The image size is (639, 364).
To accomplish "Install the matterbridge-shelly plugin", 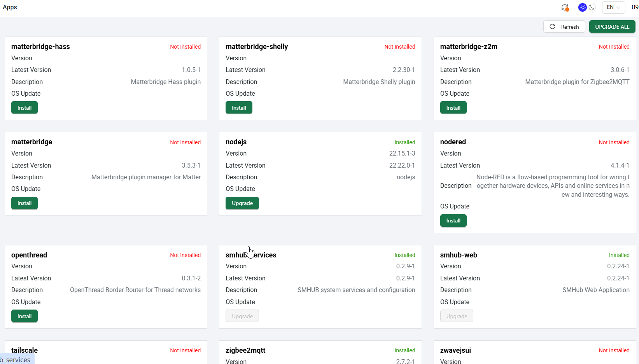I will pyautogui.click(x=239, y=108).
